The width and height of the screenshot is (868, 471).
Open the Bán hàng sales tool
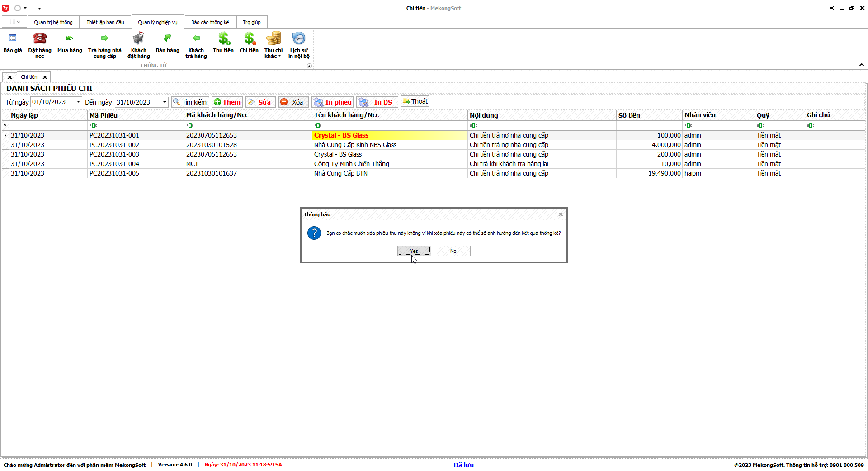167,44
